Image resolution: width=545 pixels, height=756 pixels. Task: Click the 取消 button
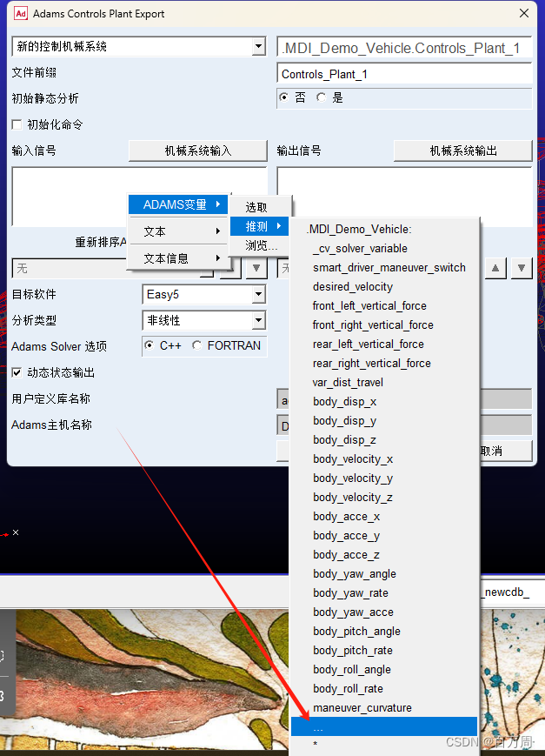click(506, 451)
